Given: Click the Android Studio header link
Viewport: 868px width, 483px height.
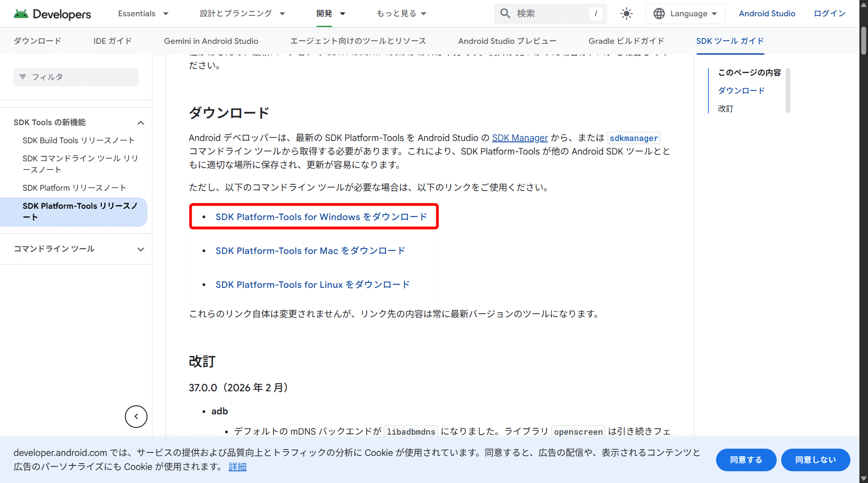Looking at the screenshot, I should (x=767, y=14).
